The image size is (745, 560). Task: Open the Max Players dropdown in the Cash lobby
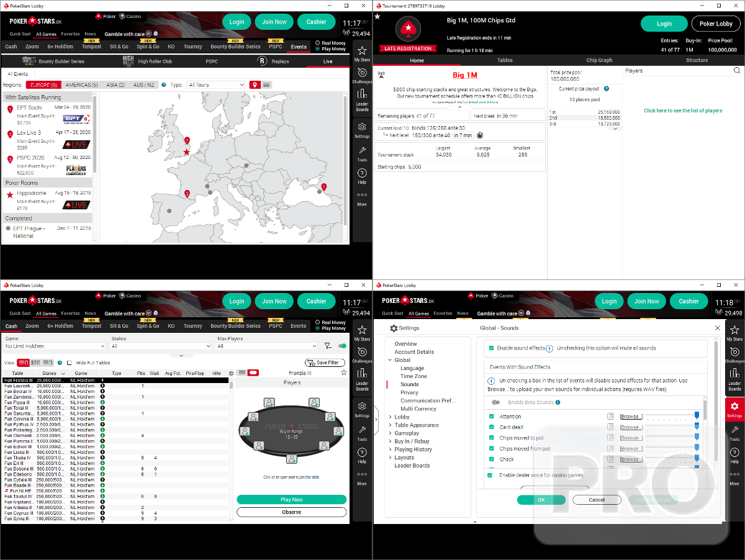point(267,346)
